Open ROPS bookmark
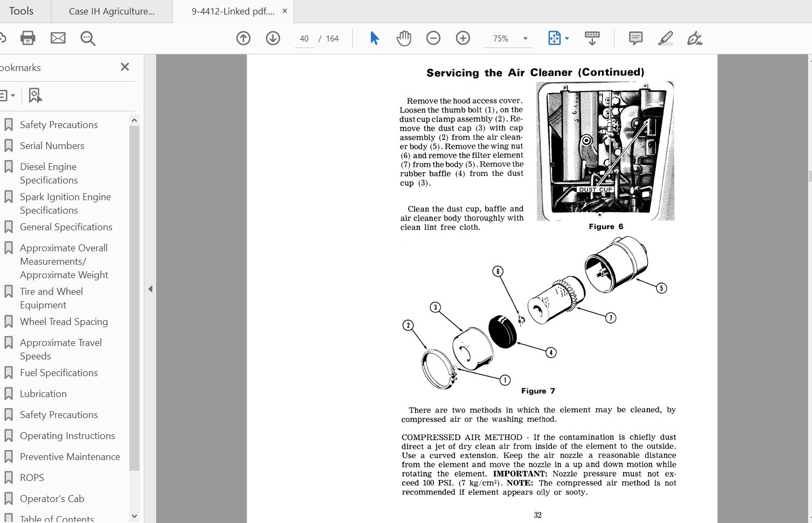This screenshot has width=812, height=523. (x=32, y=478)
